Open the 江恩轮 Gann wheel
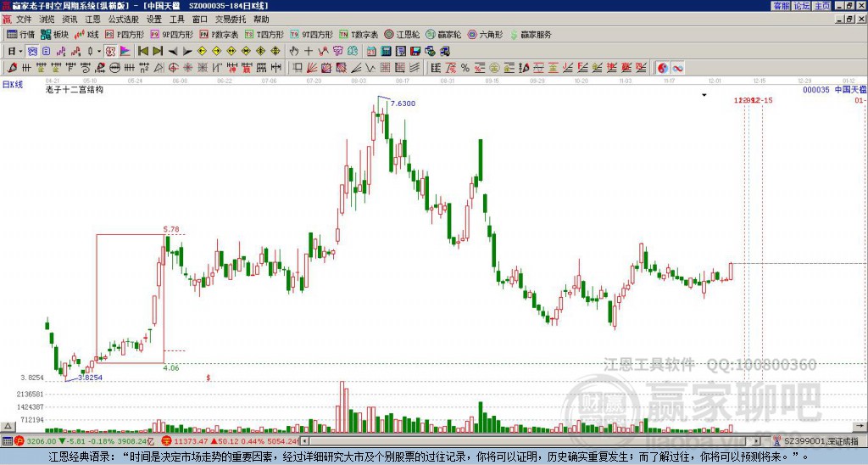The height and width of the screenshot is (465, 868). coord(402,34)
